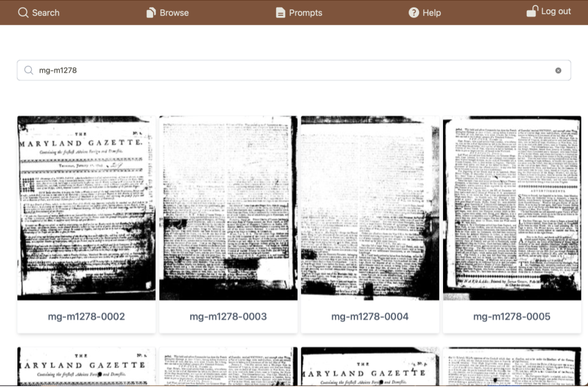
Task: Open document link mg-m1278-0002
Action: [x=85, y=316]
